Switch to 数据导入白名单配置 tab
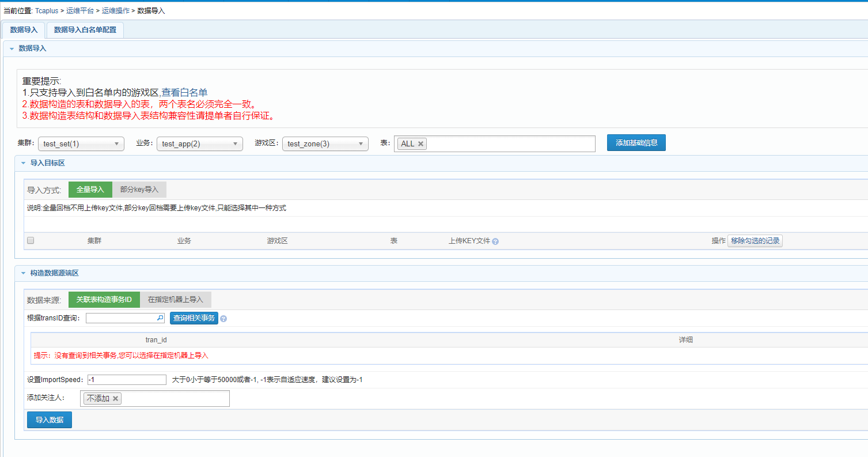Image resolution: width=868 pixels, height=457 pixels. [x=85, y=30]
